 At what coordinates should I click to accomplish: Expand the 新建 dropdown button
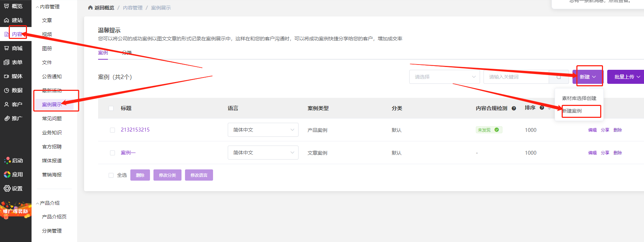click(588, 77)
